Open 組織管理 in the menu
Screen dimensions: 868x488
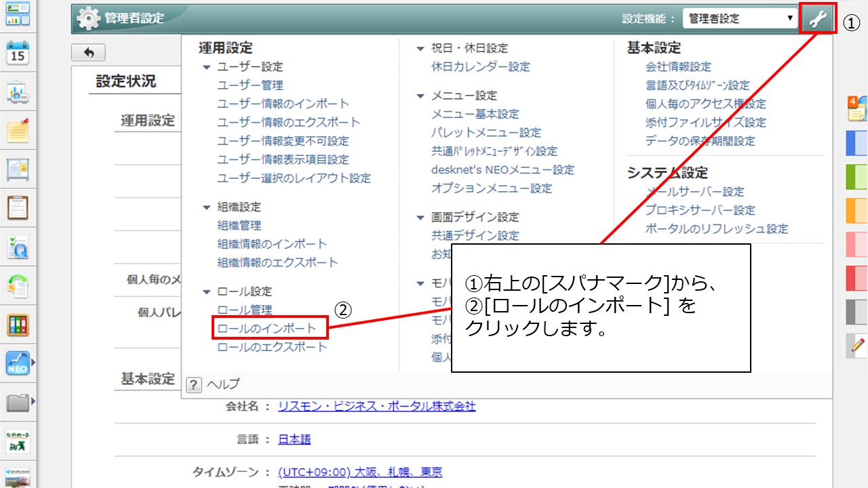tap(239, 226)
